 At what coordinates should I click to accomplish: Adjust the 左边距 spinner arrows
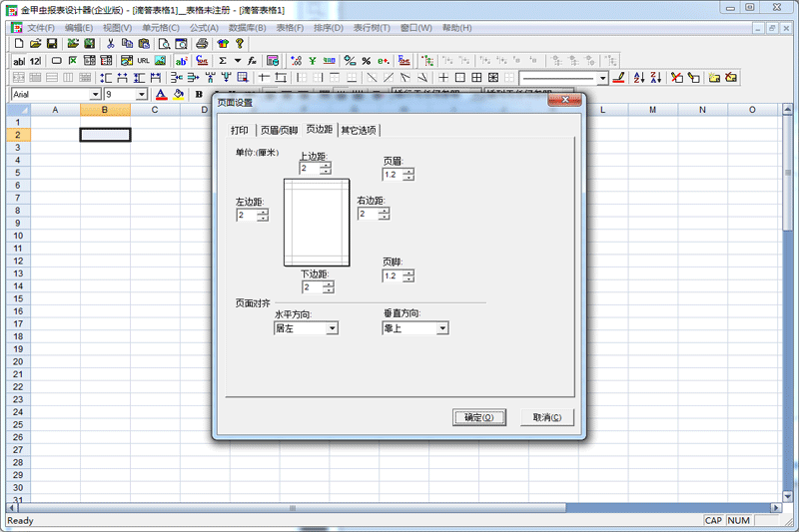point(263,216)
